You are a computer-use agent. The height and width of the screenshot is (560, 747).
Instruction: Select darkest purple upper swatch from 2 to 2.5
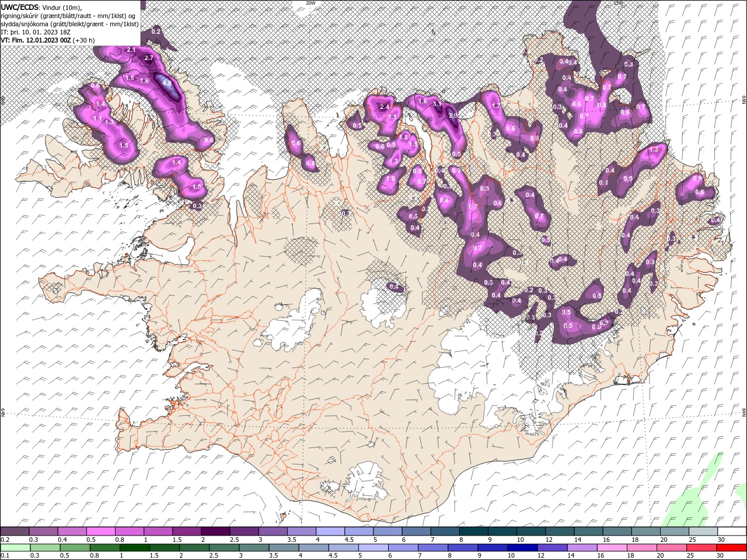click(215, 531)
